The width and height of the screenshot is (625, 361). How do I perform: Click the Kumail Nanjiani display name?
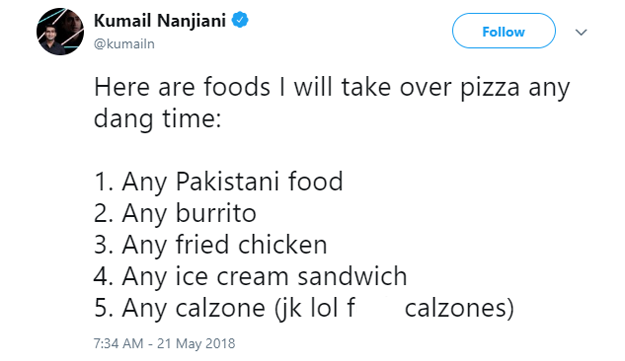pyautogui.click(x=160, y=20)
